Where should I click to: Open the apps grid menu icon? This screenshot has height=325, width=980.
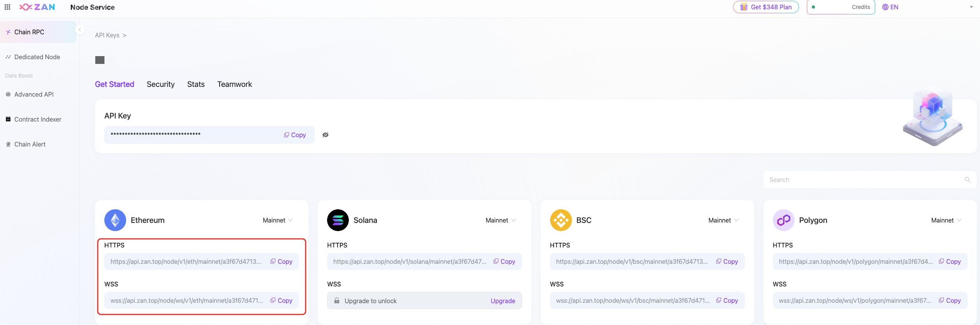coord(7,7)
